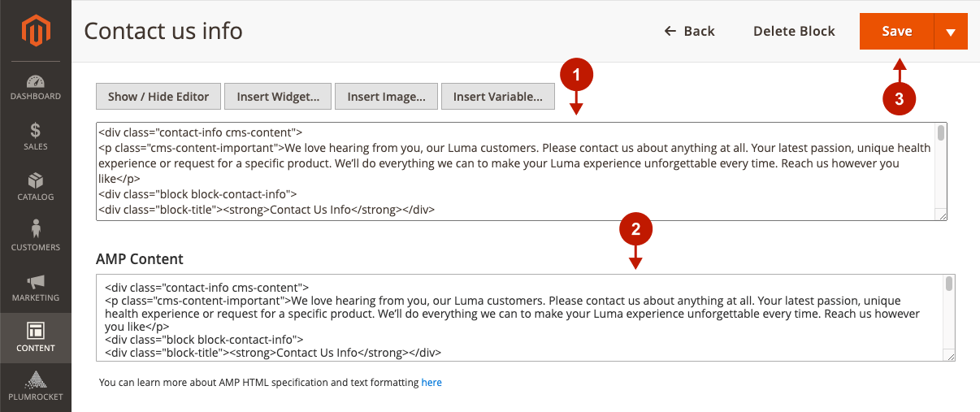The height and width of the screenshot is (412, 980).
Task: Click the CONTENT sidebar label
Action: (x=35, y=349)
